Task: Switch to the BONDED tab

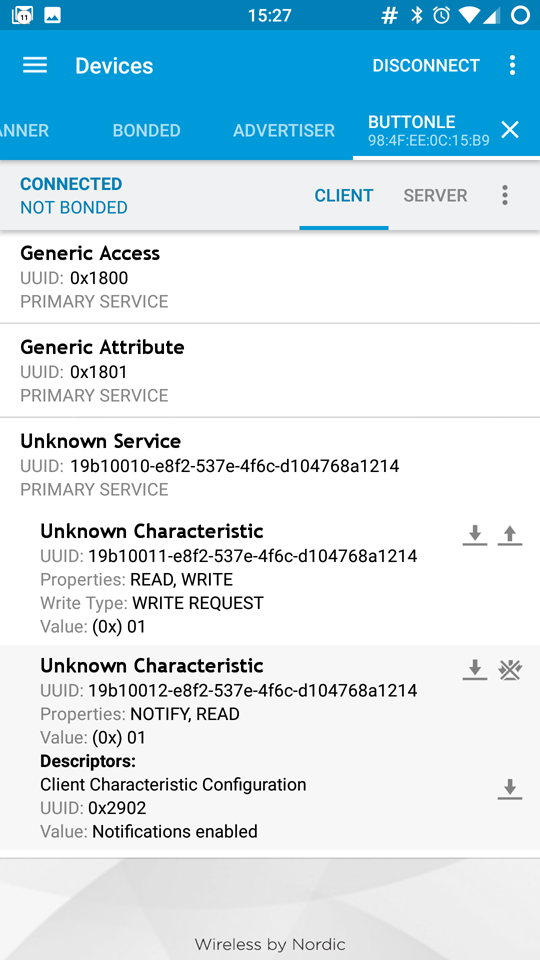Action: [x=146, y=130]
